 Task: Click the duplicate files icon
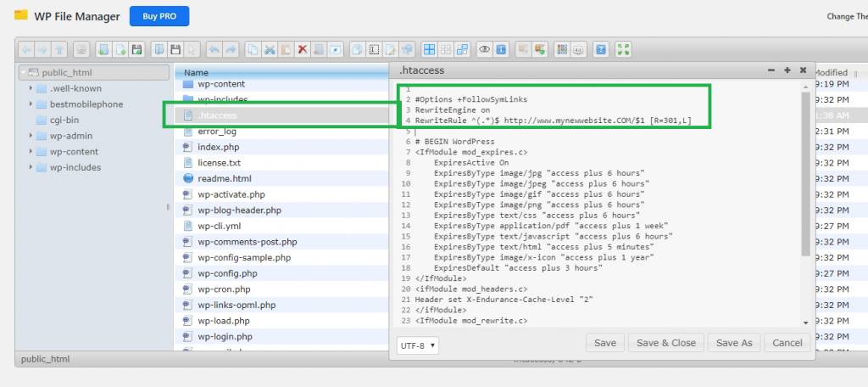tap(357, 49)
